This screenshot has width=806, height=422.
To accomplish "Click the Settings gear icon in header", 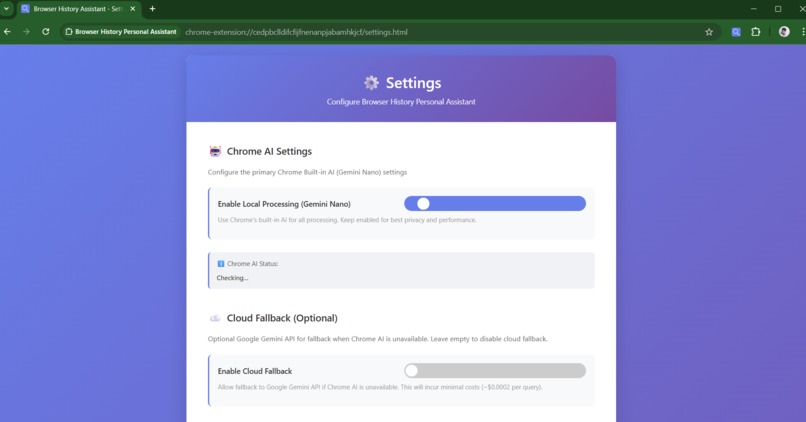I will click(x=371, y=83).
